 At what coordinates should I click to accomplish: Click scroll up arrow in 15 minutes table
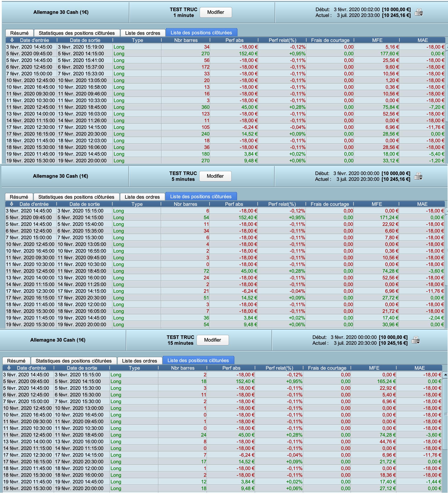446,375
